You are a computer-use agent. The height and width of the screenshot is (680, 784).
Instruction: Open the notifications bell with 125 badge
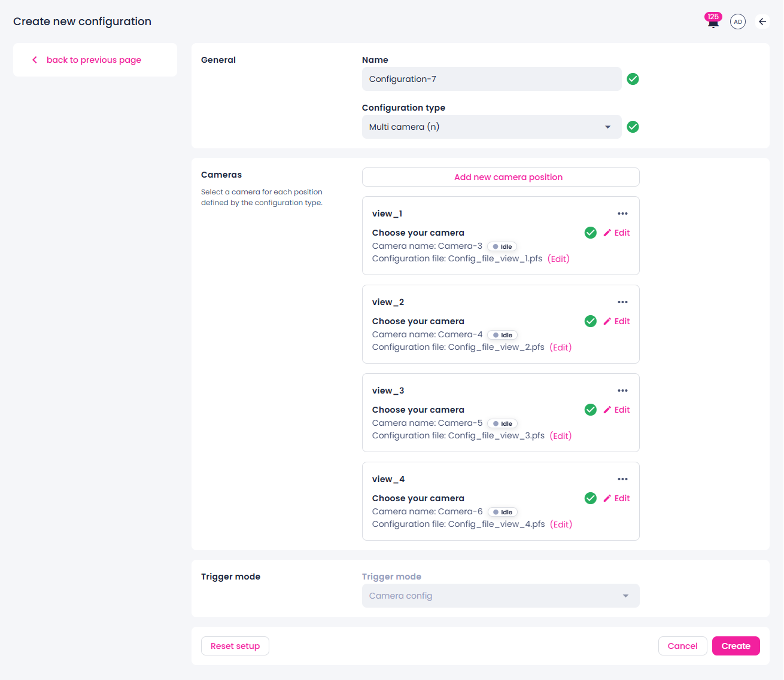click(x=713, y=22)
